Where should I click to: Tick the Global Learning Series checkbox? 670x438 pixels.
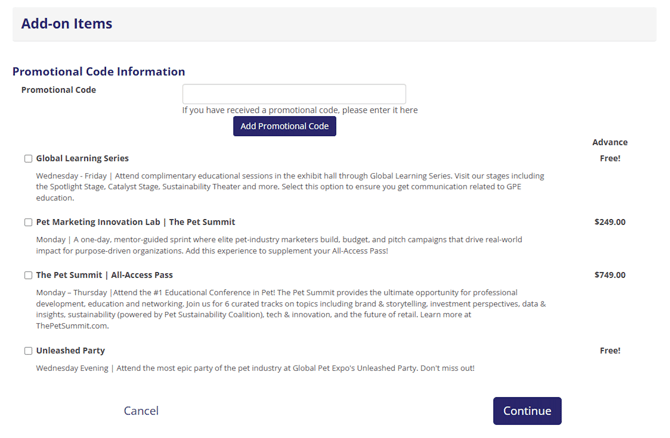(28, 159)
